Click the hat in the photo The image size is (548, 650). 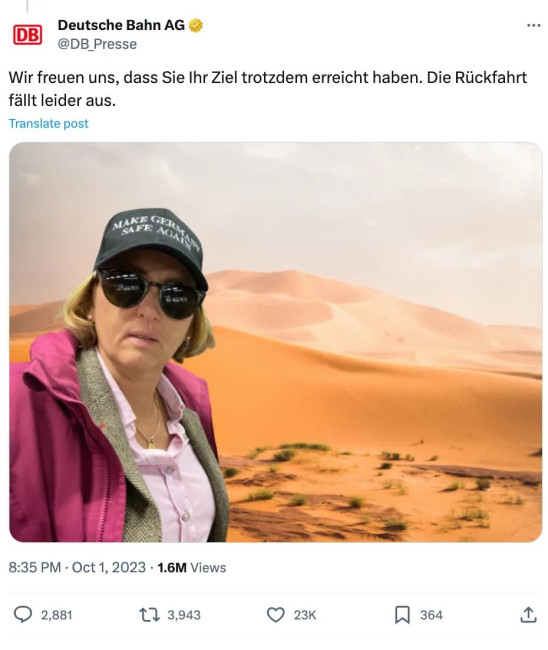[x=151, y=247]
